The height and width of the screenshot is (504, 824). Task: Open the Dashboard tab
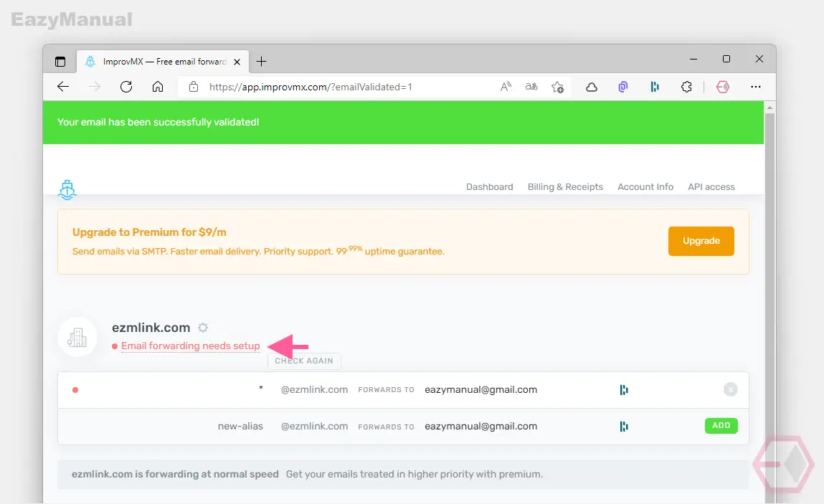(489, 186)
